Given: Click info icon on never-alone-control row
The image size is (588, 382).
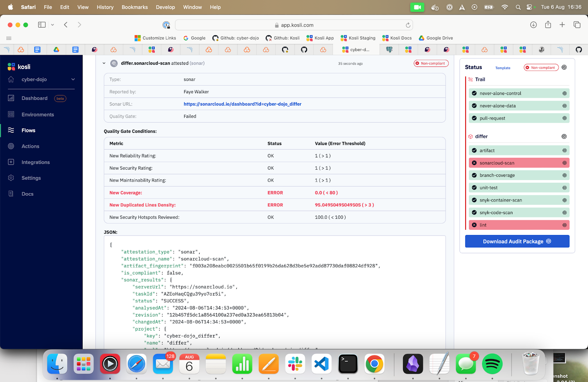Looking at the screenshot, I should click(x=564, y=93).
